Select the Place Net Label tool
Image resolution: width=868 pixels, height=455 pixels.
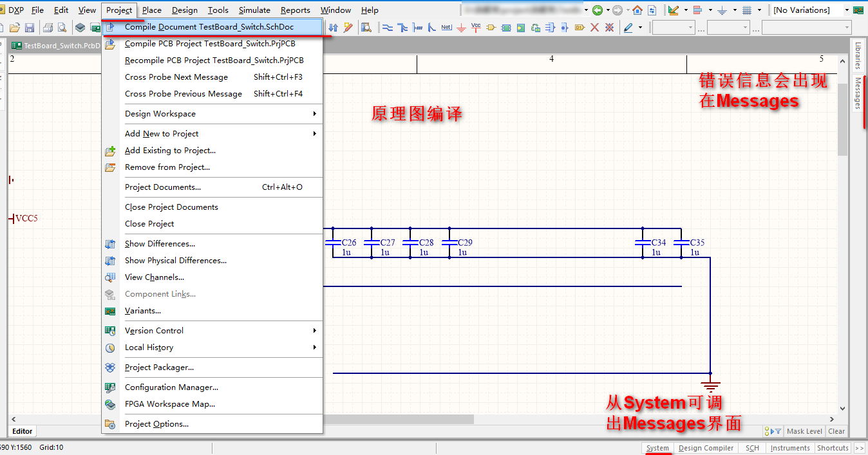click(446, 28)
